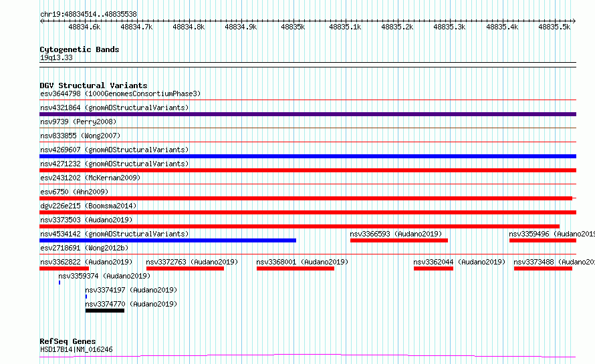This screenshot has width=595, height=364.
Task: Click the ruler's right end arrow
Action: (x=574, y=21)
